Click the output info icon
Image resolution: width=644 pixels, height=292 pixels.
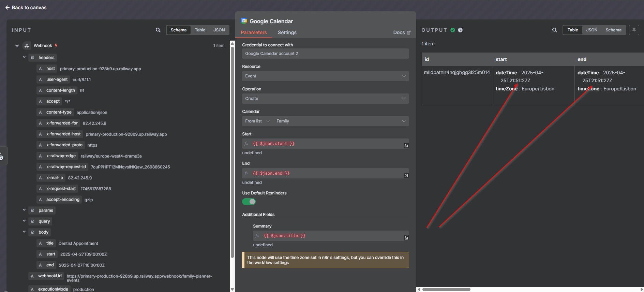460,30
